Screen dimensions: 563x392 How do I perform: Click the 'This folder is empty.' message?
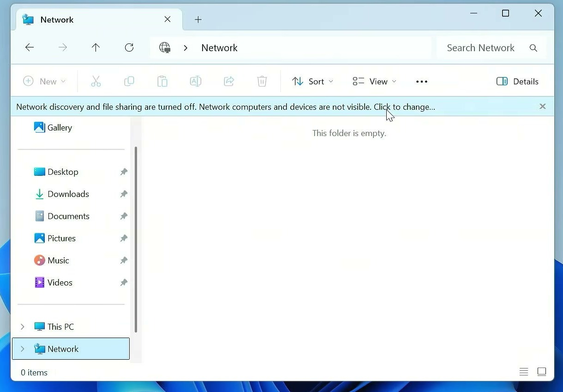click(x=349, y=133)
